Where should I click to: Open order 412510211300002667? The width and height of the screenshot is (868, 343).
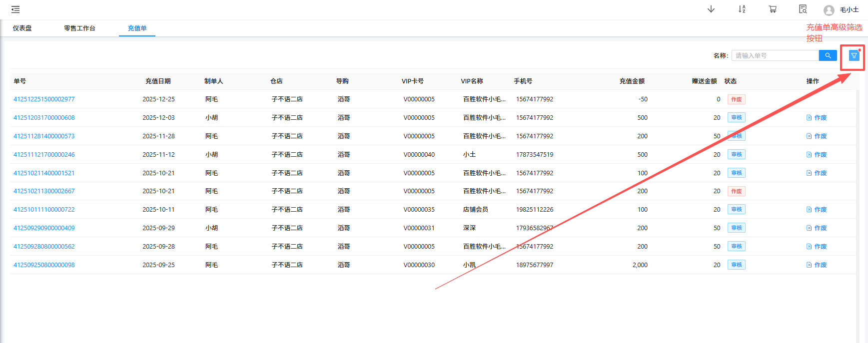click(x=44, y=191)
